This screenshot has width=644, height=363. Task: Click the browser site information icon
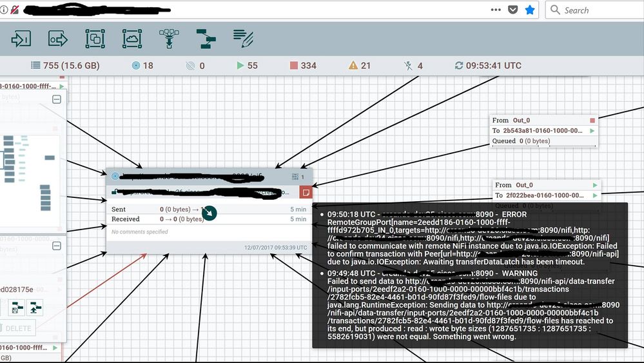click(x=4, y=10)
